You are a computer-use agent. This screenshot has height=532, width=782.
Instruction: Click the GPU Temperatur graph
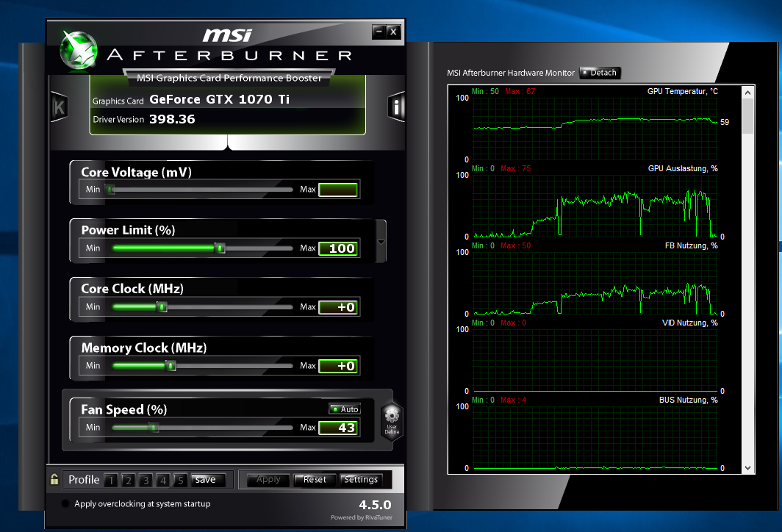point(595,129)
